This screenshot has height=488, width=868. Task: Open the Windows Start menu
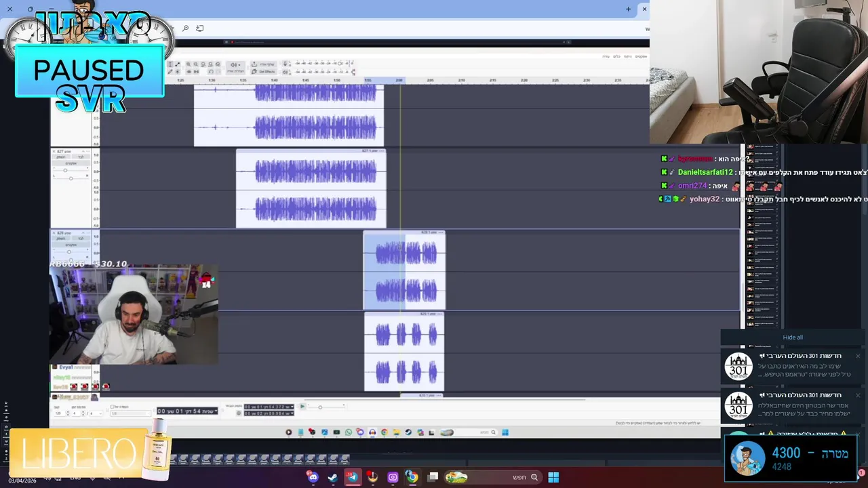(553, 477)
